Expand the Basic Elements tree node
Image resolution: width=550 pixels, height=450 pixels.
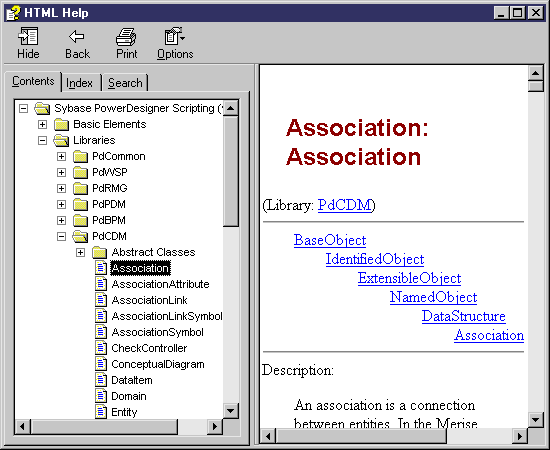click(x=42, y=124)
